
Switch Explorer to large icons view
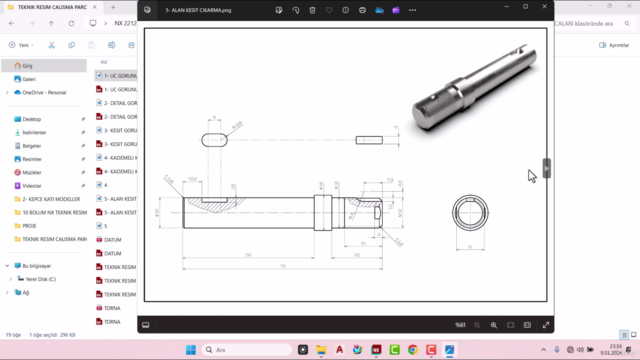[x=633, y=335]
